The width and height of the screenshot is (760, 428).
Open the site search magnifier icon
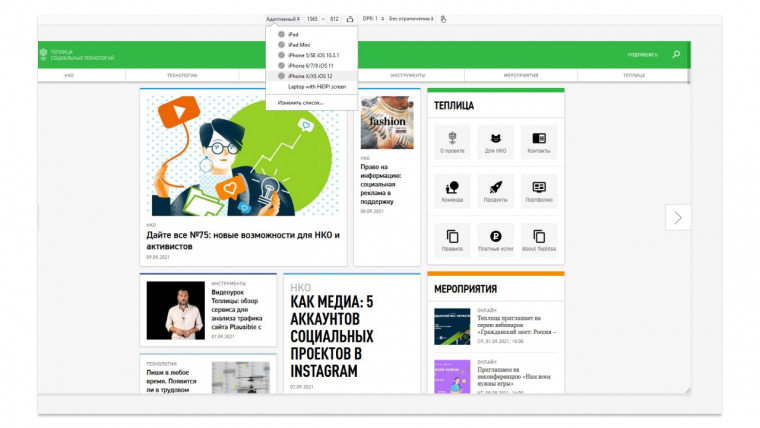(676, 54)
